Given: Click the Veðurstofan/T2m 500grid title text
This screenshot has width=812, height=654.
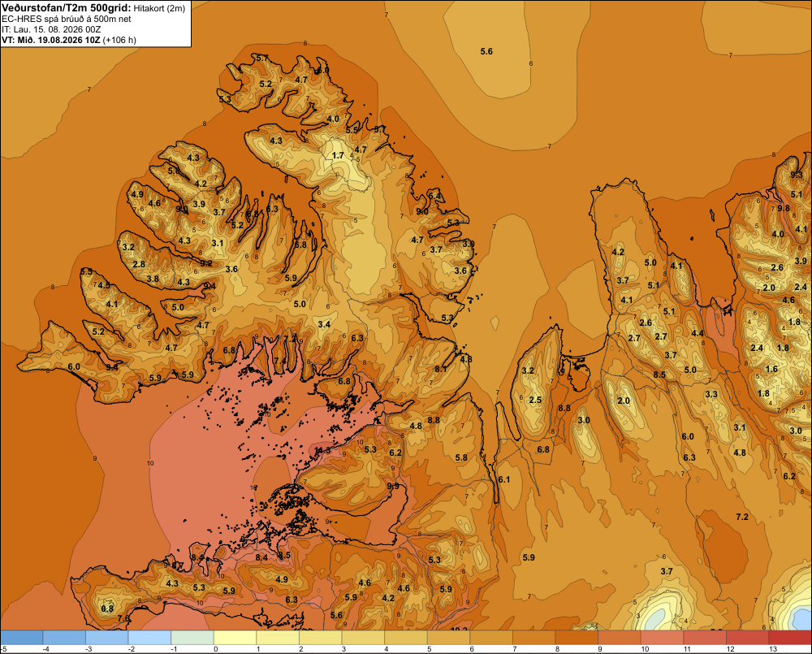Looking at the screenshot, I should click(67, 8).
